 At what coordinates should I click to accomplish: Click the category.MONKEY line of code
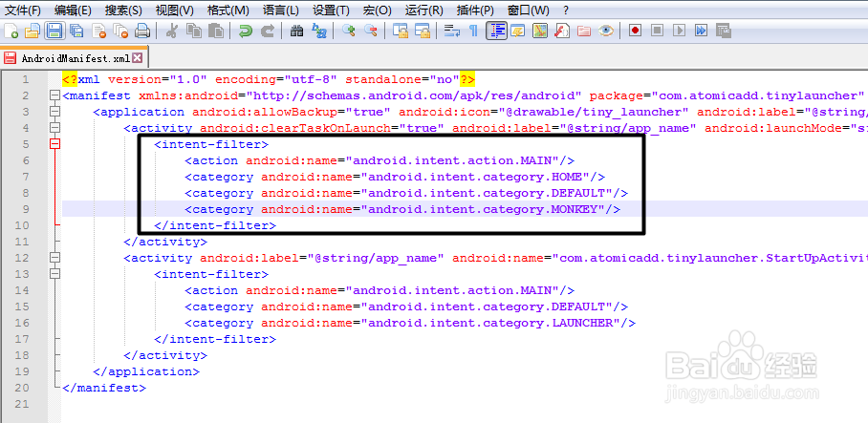[402, 209]
